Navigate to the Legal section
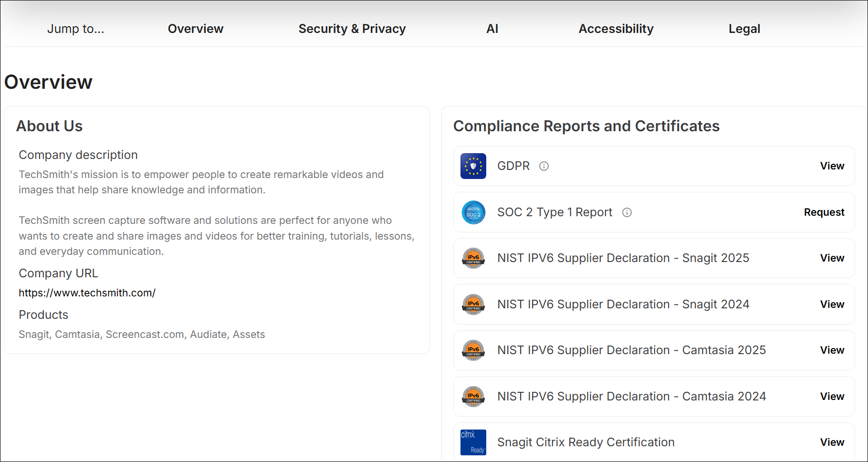This screenshot has height=462, width=868. 744,29
